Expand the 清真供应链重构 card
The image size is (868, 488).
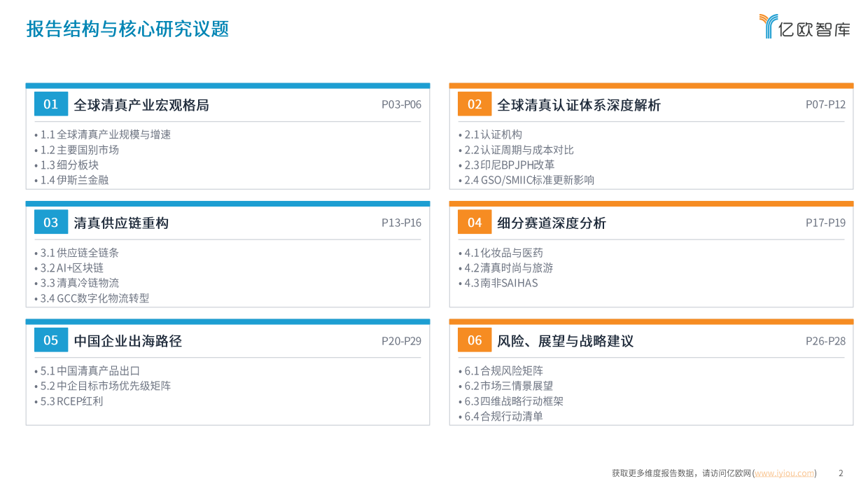point(122,222)
